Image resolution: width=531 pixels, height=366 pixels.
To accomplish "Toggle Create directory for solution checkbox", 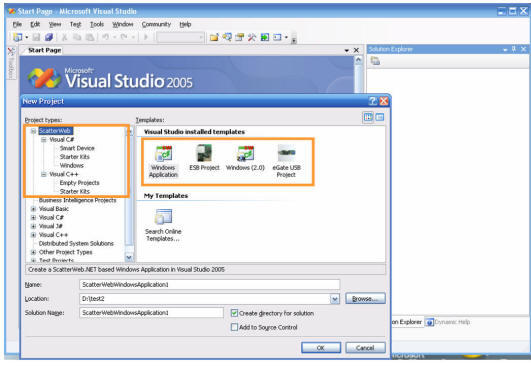I will [x=234, y=313].
